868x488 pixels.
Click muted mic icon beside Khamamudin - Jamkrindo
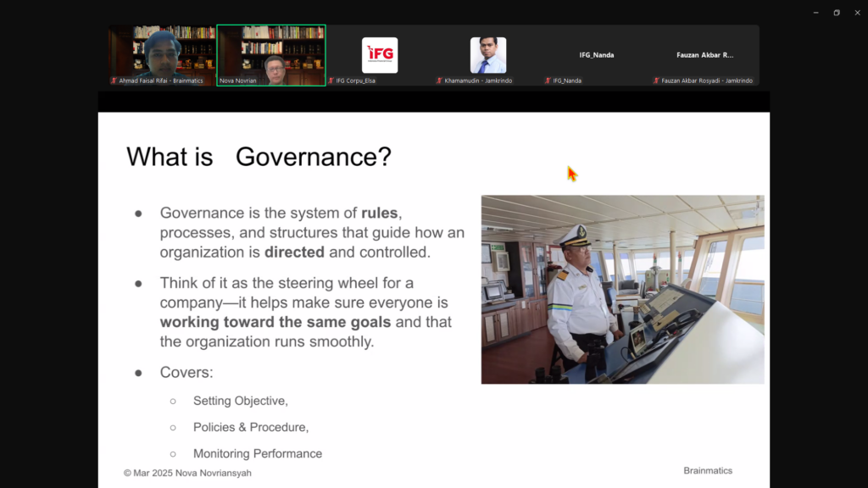[440, 80]
